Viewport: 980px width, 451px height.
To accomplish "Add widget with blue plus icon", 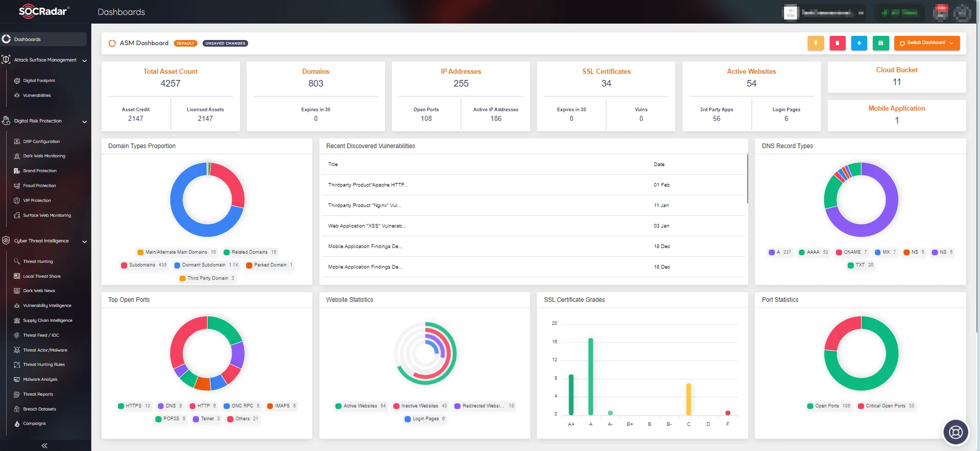I will (x=859, y=43).
